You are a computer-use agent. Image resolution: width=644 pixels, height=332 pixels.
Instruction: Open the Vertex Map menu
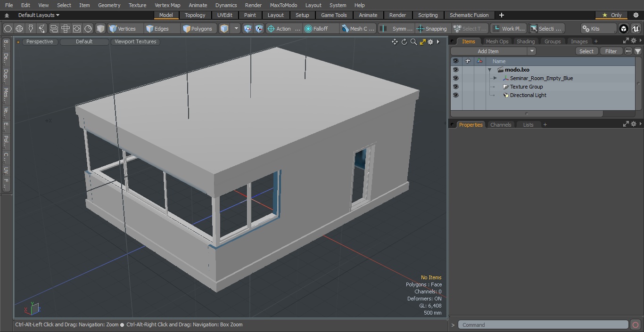(167, 5)
